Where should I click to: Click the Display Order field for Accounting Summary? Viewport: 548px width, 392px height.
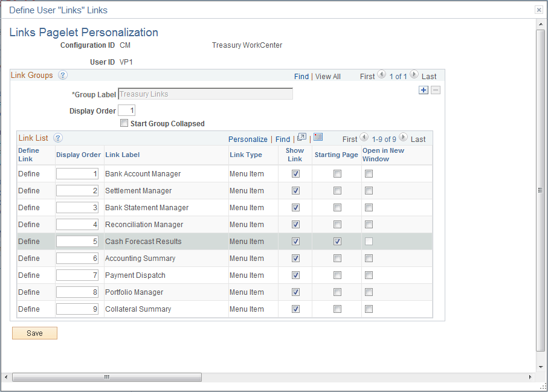coord(77,258)
